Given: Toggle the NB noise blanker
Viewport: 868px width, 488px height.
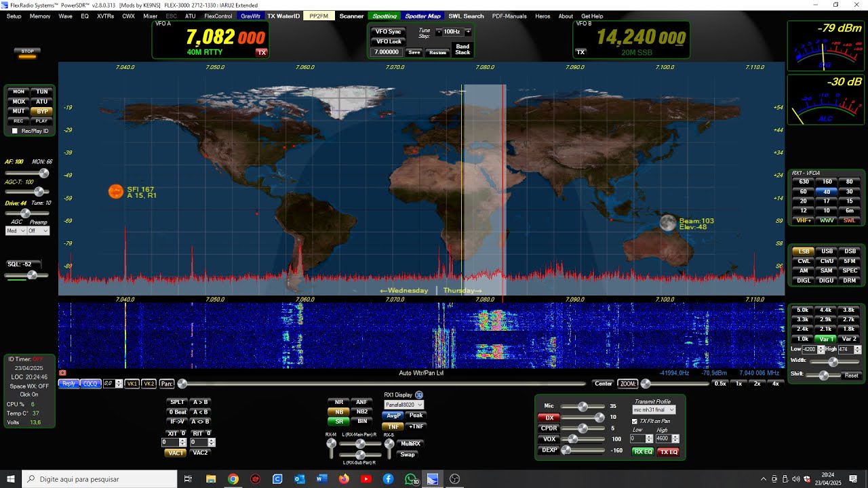Looking at the screenshot, I should [339, 411].
